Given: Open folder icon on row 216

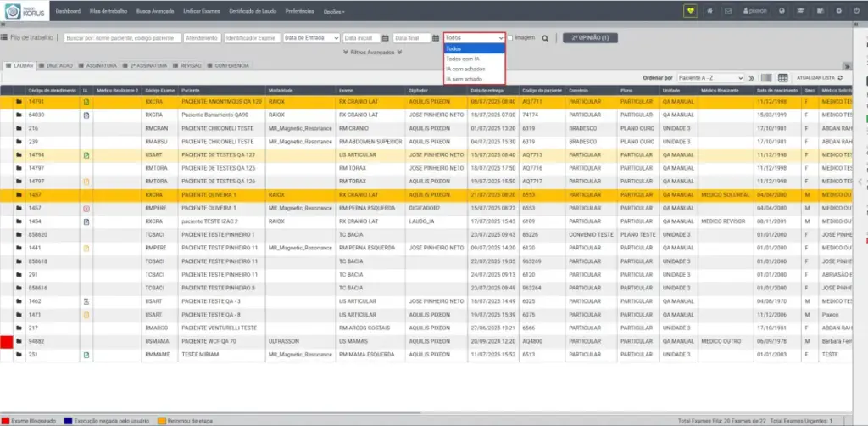Looking at the screenshot, I should point(19,128).
